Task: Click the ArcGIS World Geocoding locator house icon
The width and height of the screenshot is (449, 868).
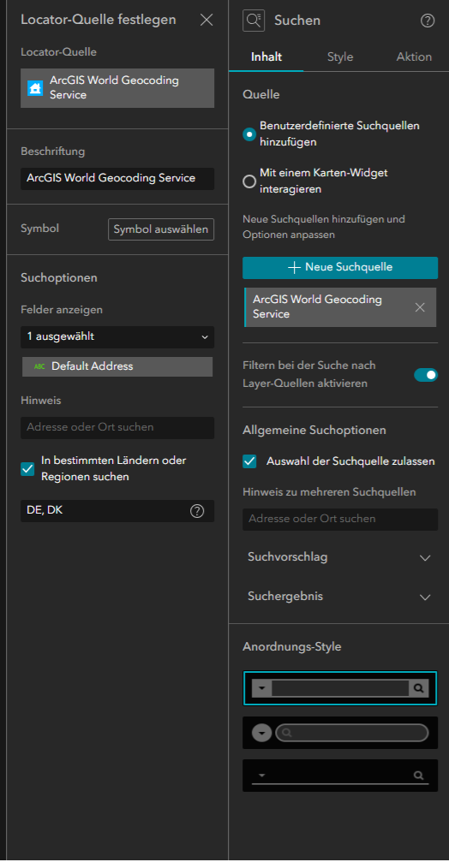Action: coord(35,88)
